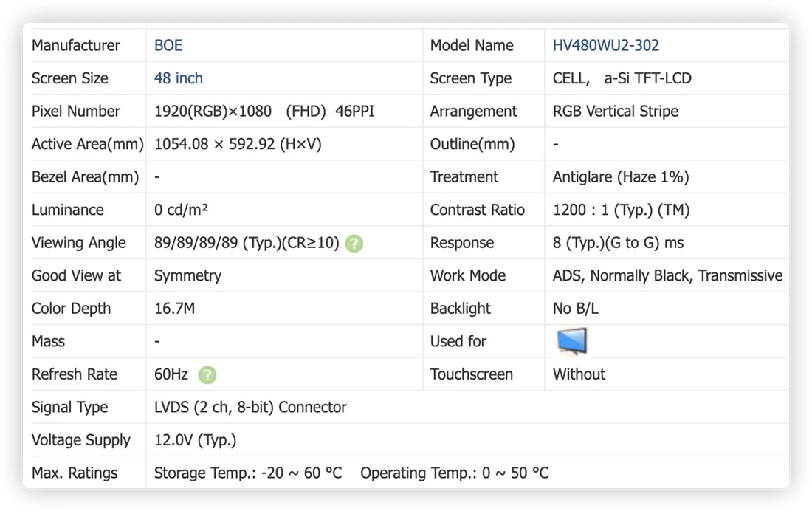Click the Active Area dimensions value
The width and height of the screenshot is (812, 511).
click(238, 144)
